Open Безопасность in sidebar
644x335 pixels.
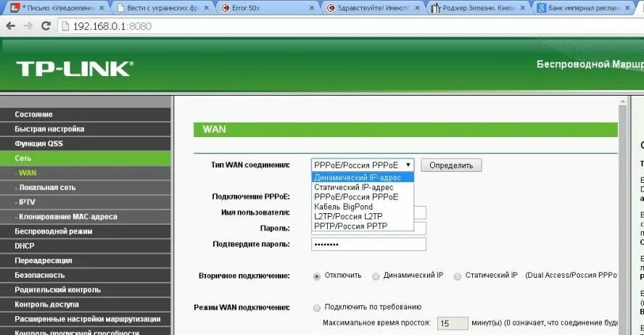point(86,275)
